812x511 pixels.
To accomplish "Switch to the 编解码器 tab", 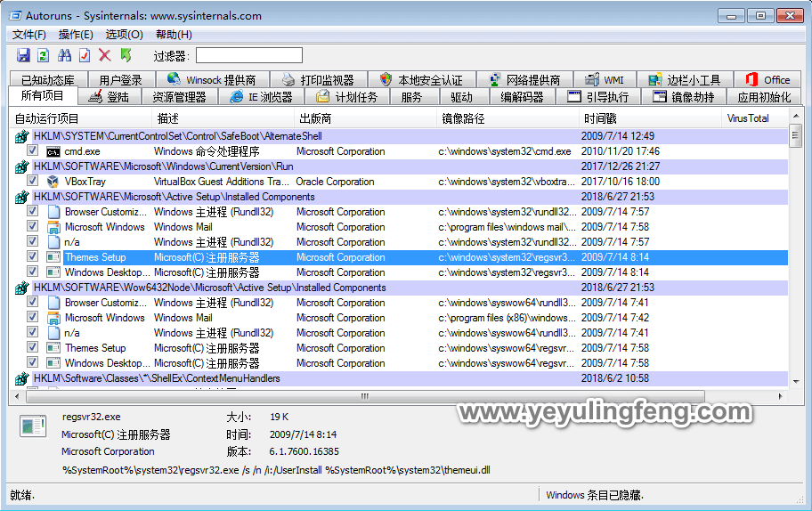I will pos(522,97).
